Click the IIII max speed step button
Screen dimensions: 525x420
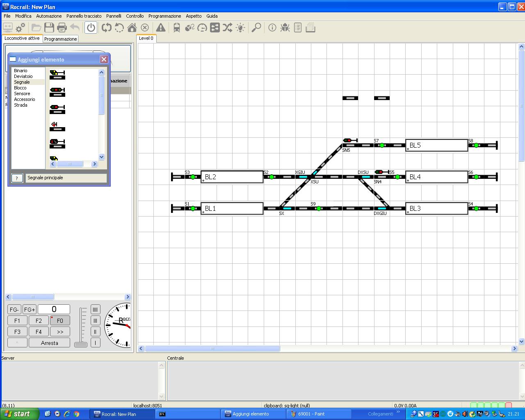[x=95, y=309]
